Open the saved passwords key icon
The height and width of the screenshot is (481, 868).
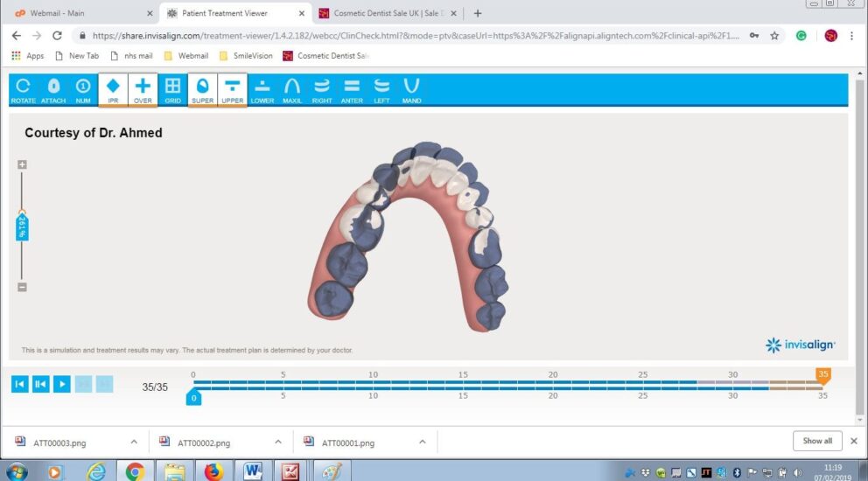click(754, 36)
